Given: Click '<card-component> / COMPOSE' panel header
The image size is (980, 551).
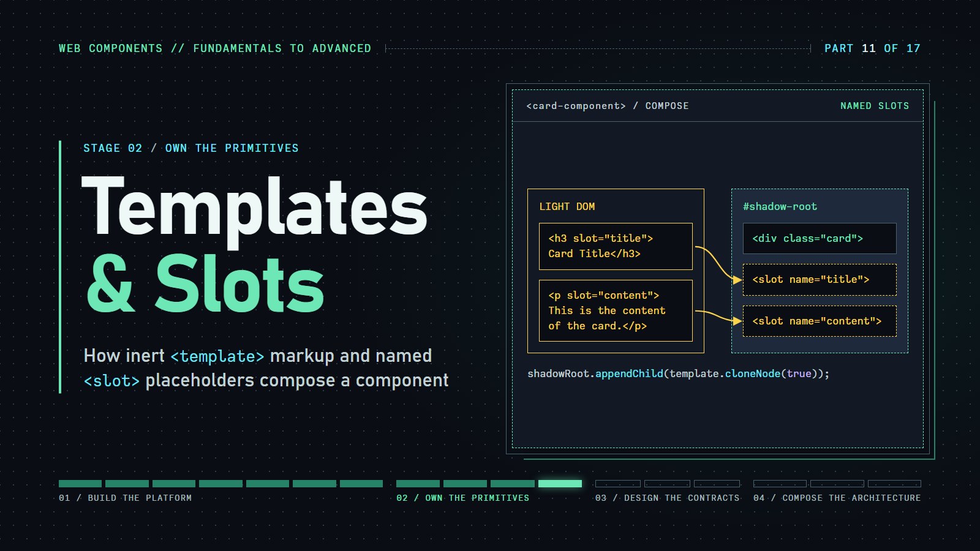Looking at the screenshot, I should 608,106.
